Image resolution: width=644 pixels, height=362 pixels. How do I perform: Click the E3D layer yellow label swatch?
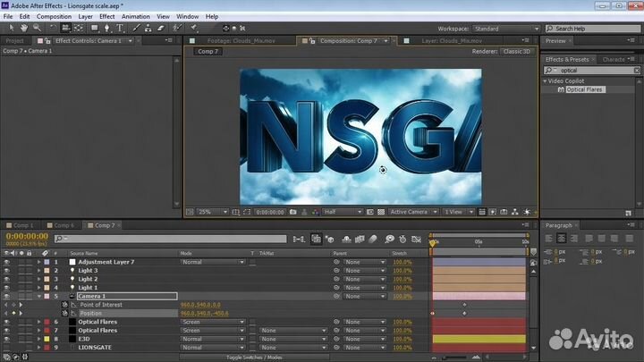click(x=47, y=339)
